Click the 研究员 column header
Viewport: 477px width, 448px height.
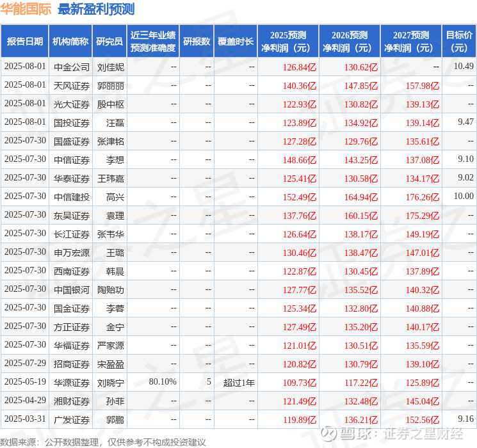(109, 41)
